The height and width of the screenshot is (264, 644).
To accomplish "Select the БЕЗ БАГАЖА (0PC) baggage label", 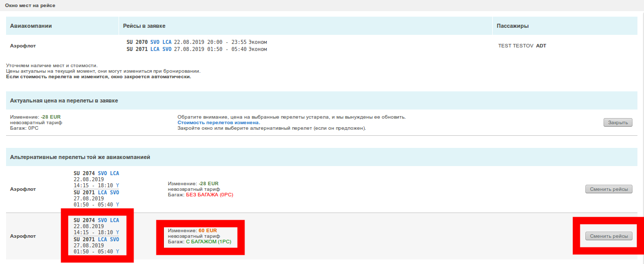I will coord(210,194).
